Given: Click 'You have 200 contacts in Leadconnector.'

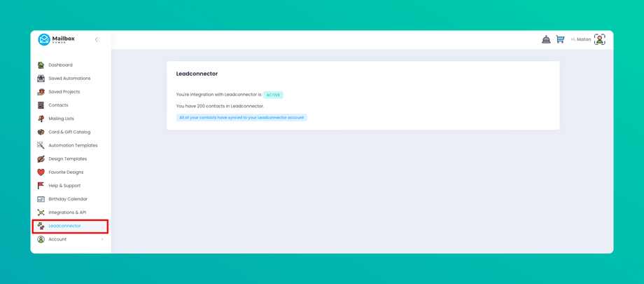Looking at the screenshot, I should [x=220, y=106].
